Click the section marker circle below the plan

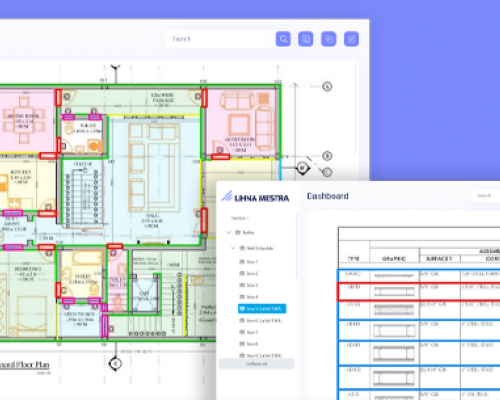115,363
